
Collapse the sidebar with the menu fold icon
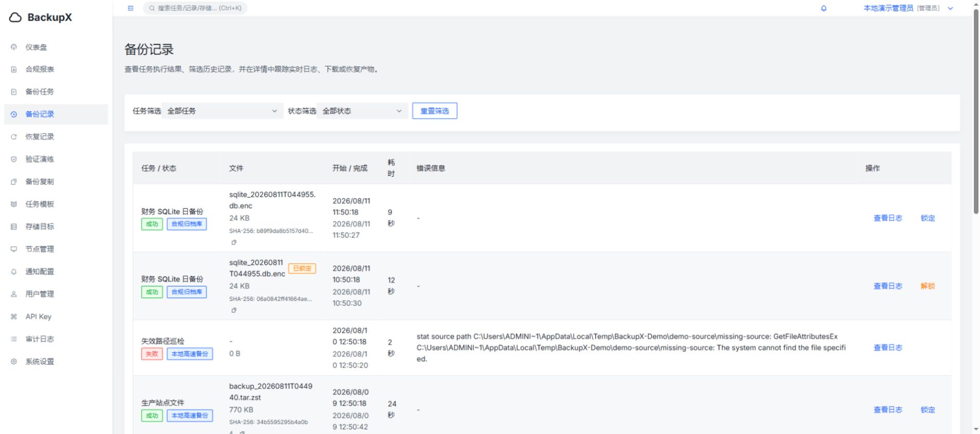[131, 8]
